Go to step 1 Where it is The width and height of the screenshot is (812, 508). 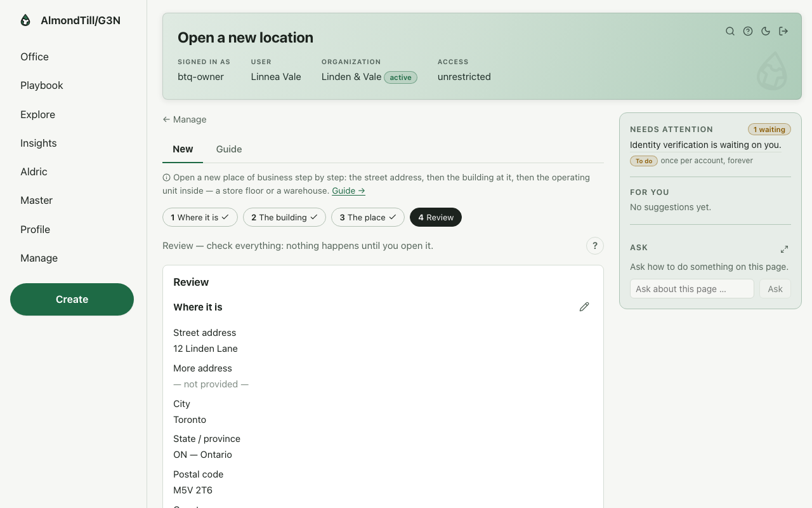pos(200,217)
